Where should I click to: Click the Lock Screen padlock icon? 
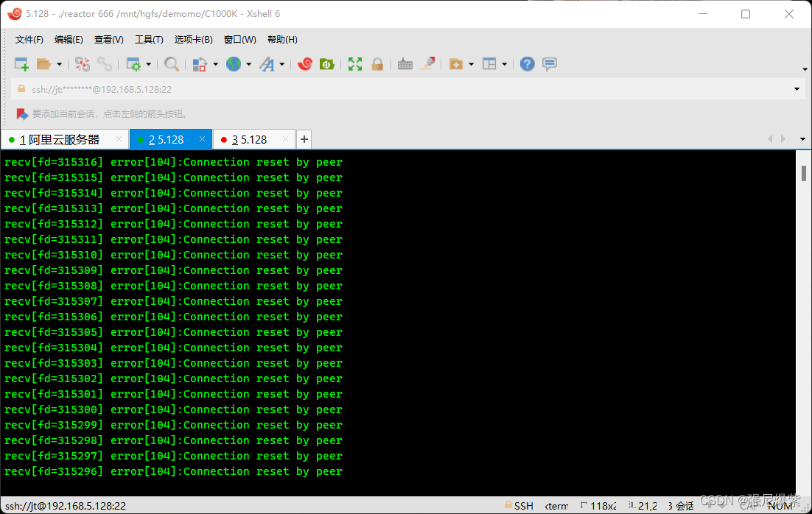[377, 64]
